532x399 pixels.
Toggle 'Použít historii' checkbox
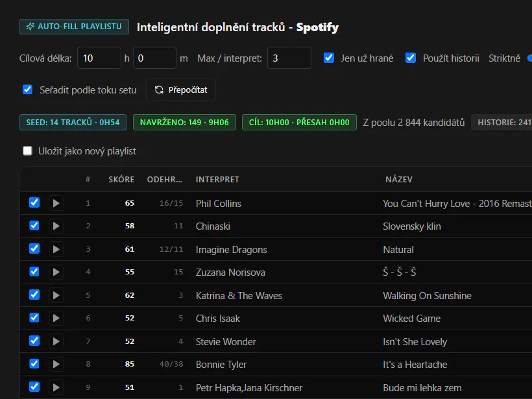point(411,58)
